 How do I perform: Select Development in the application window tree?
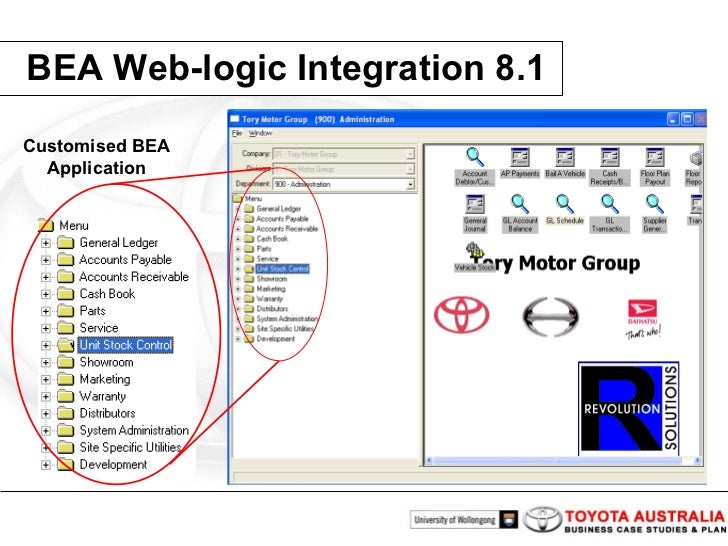tap(275, 339)
